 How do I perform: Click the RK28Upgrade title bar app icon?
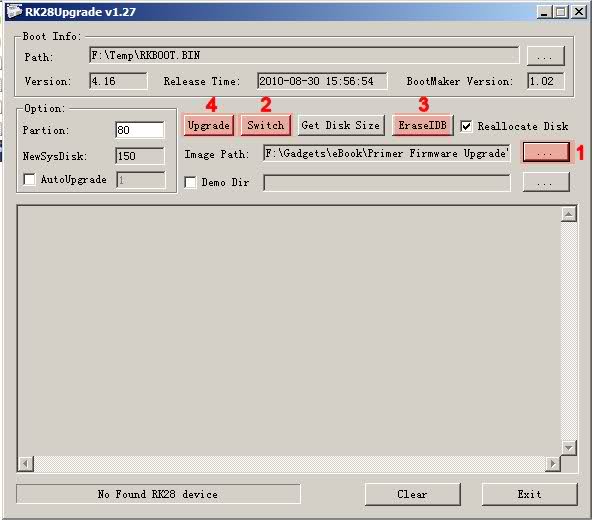(14, 11)
